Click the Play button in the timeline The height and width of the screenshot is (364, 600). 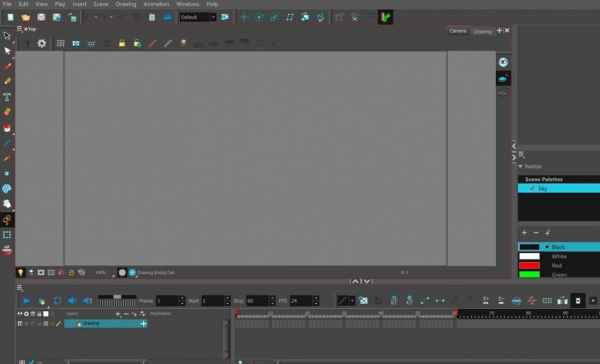coord(26,301)
